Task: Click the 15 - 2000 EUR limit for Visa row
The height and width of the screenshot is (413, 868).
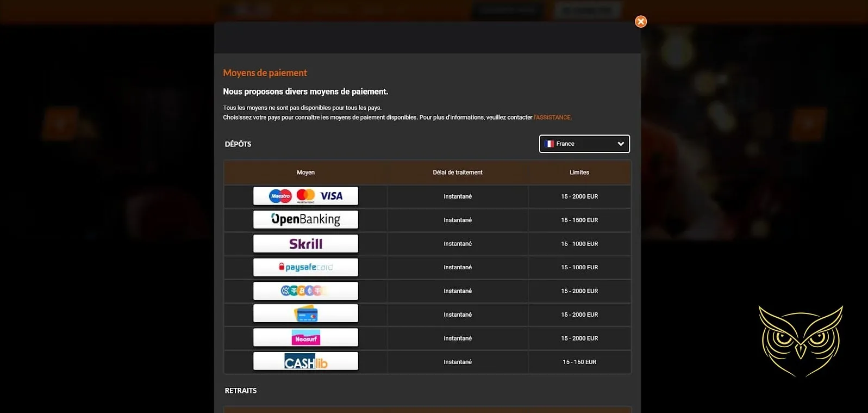Action: (x=579, y=196)
